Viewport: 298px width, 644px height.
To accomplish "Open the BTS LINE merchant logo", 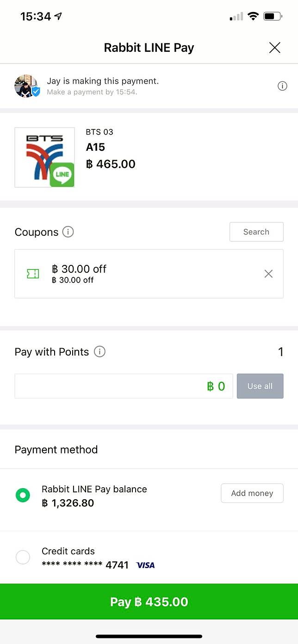I will pyautogui.click(x=44, y=157).
